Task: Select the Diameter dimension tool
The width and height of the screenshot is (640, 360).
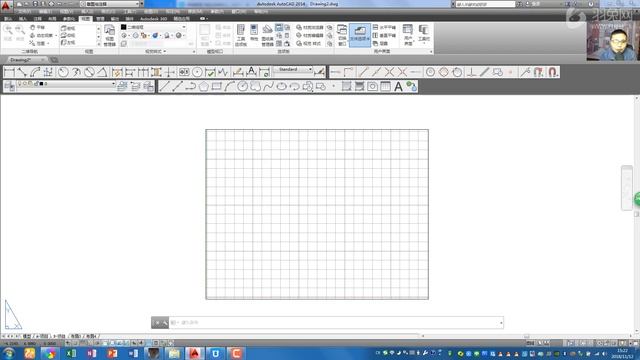Action: (x=89, y=73)
